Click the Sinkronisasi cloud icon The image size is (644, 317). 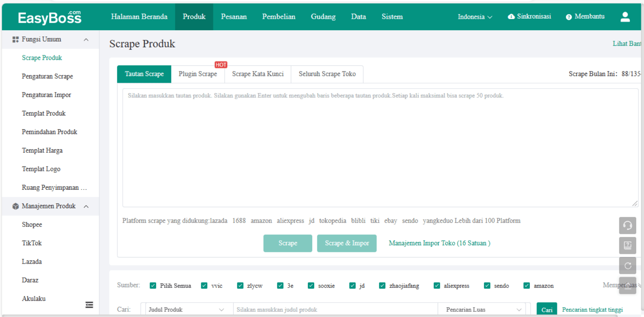pyautogui.click(x=511, y=16)
